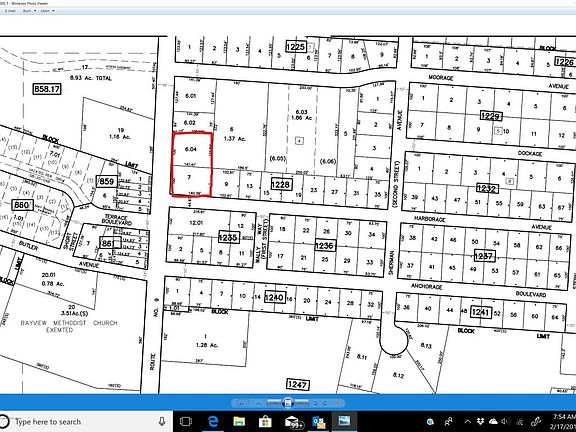576x432 pixels.
Task: Click the actual size button
Action: pos(258,403)
